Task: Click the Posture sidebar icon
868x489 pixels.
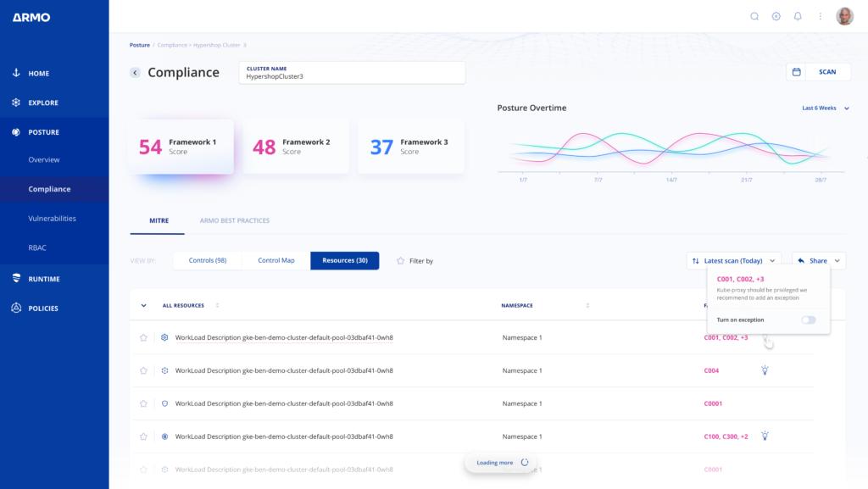Action: [x=16, y=131]
